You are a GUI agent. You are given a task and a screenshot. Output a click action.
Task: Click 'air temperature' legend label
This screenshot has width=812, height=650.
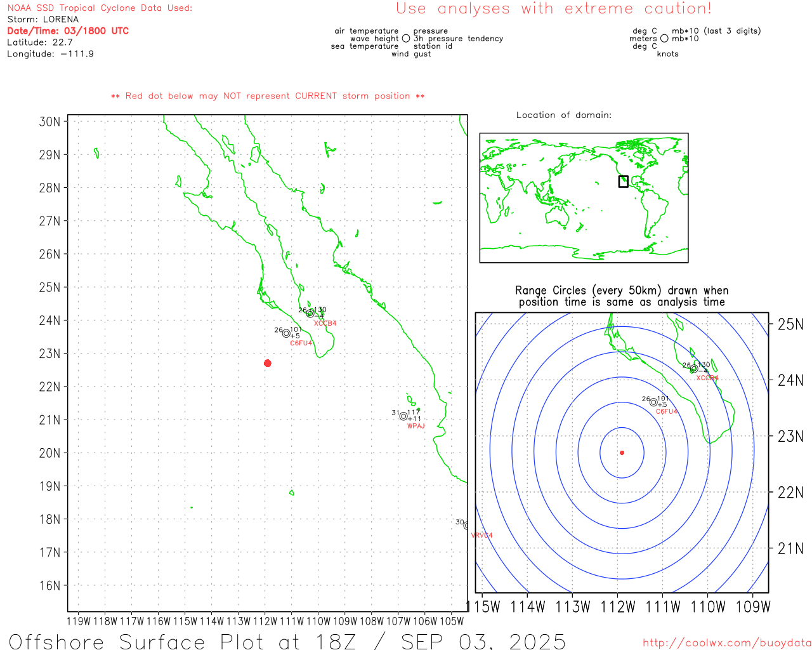coord(367,31)
